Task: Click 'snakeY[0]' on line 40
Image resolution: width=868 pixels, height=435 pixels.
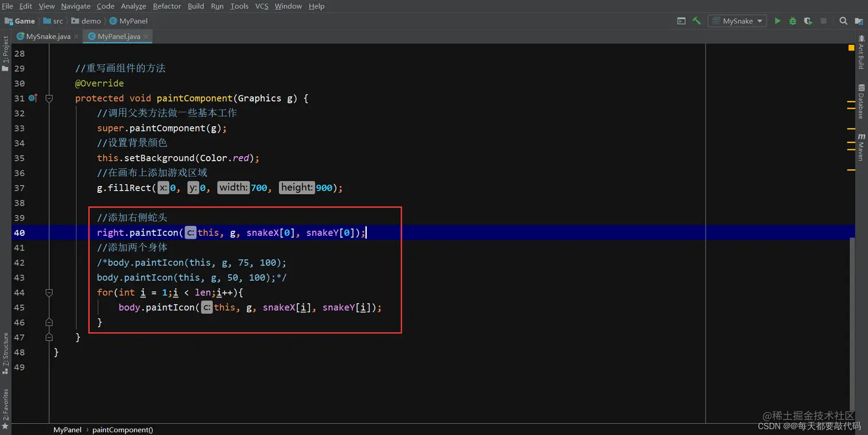Action: 330,232
